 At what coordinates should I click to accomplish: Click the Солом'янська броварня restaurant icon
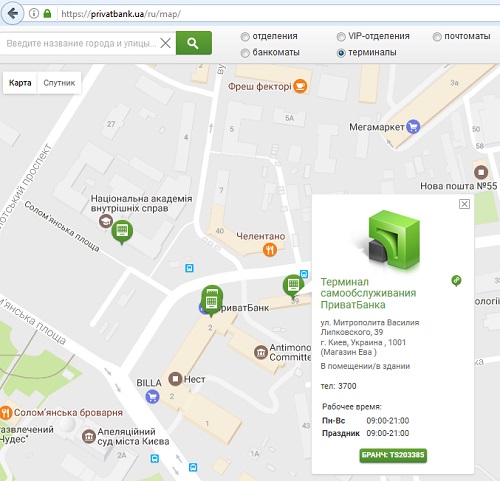point(6,413)
